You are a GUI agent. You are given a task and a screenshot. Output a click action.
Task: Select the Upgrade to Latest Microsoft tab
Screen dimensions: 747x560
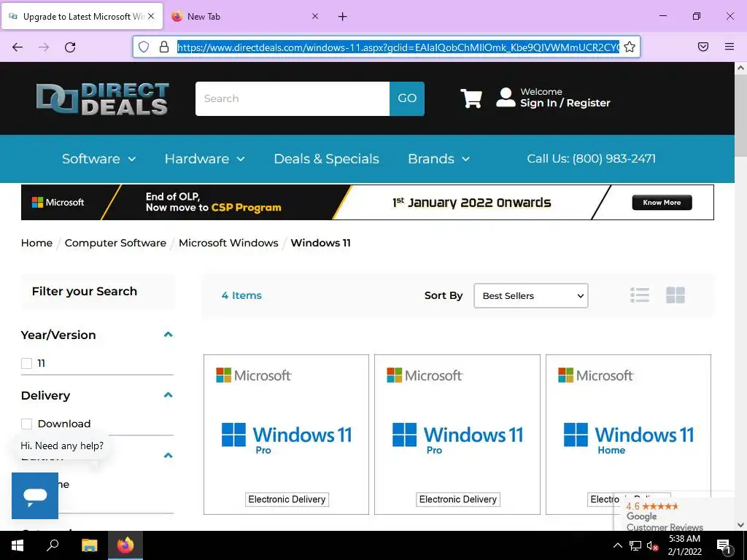82,16
